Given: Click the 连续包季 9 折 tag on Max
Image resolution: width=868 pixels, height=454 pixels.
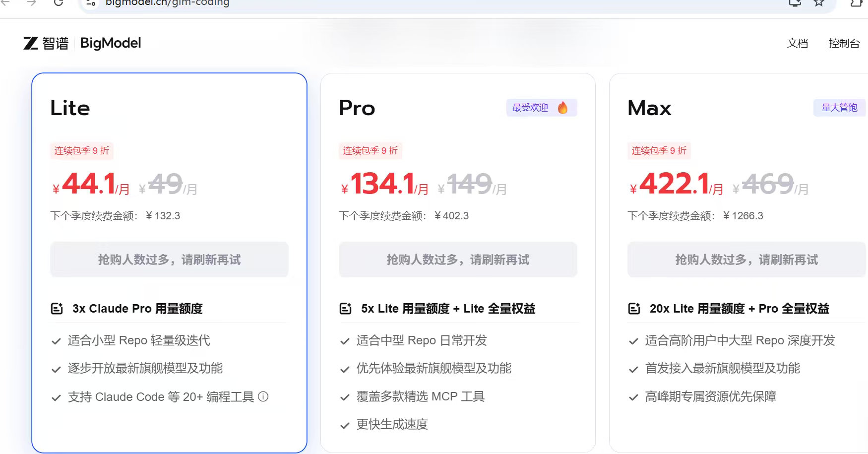Looking at the screenshot, I should pyautogui.click(x=659, y=151).
